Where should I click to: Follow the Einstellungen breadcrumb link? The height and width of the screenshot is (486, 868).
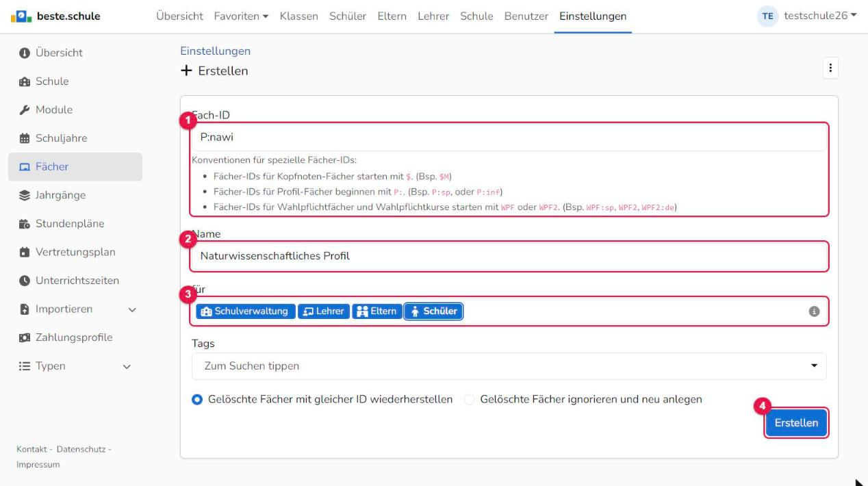pyautogui.click(x=215, y=51)
